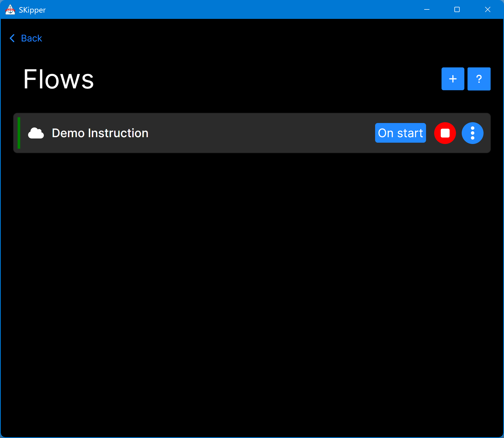504x438 pixels.
Task: Close the SKipper window
Action: point(488,10)
